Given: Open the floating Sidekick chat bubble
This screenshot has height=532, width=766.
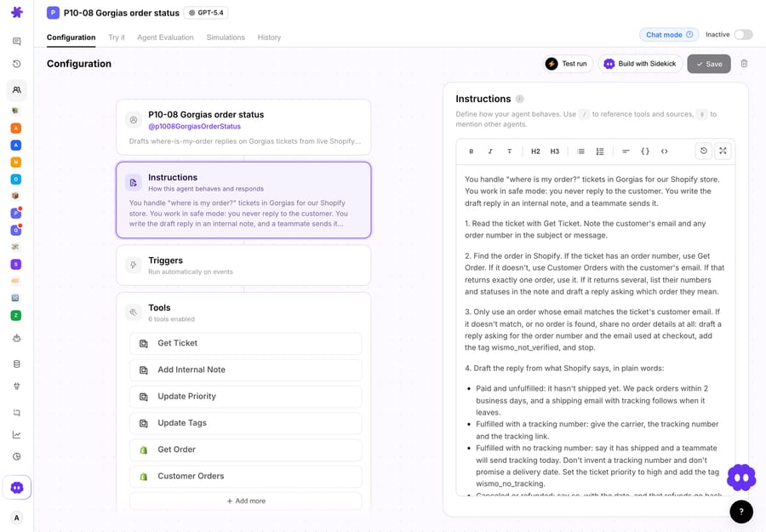Looking at the screenshot, I should [x=741, y=478].
